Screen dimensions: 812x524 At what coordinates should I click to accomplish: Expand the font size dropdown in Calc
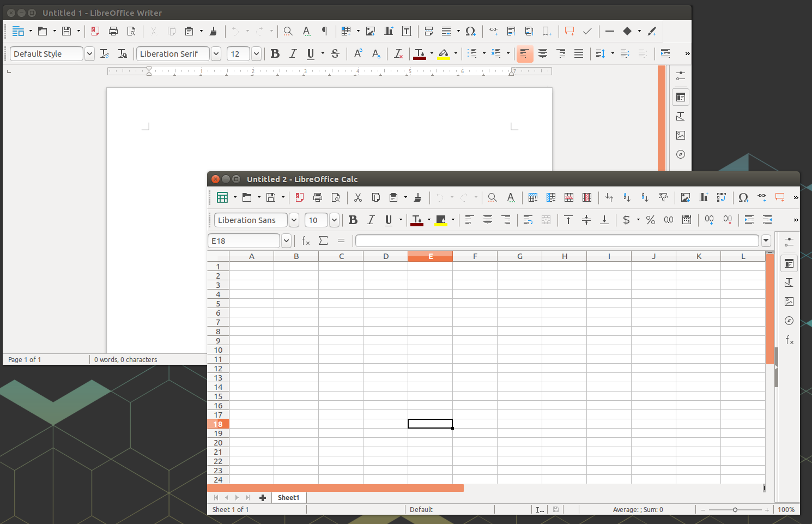[334, 220]
